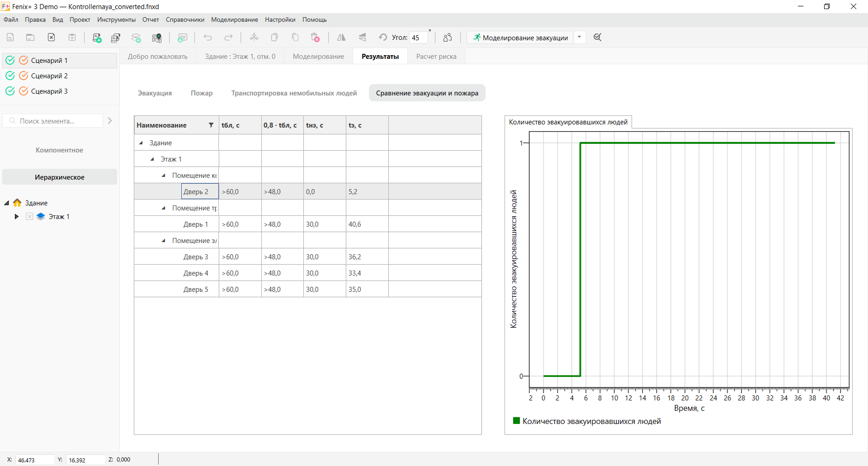Click the delete trash icon with red cross
This screenshot has width=868, height=466.
[x=316, y=38]
